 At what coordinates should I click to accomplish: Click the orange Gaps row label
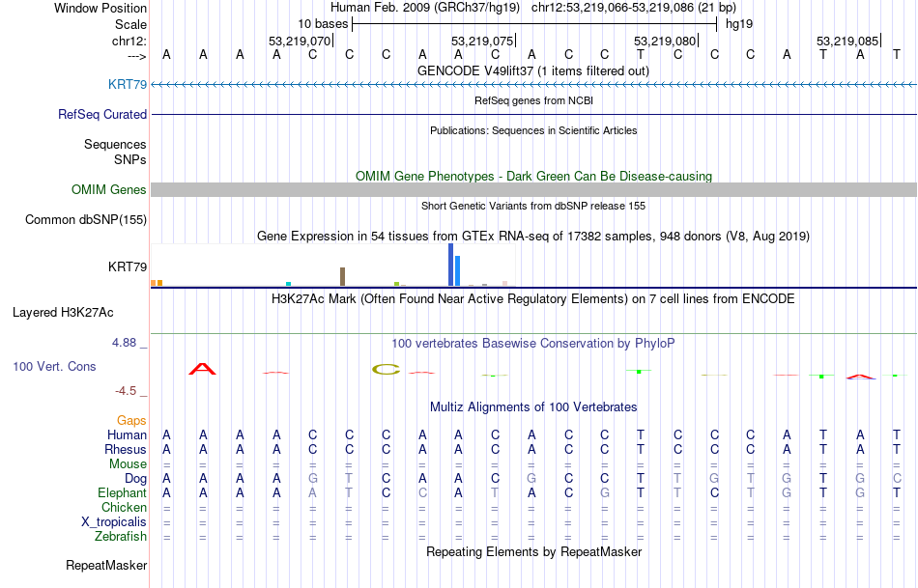pyautogui.click(x=131, y=421)
